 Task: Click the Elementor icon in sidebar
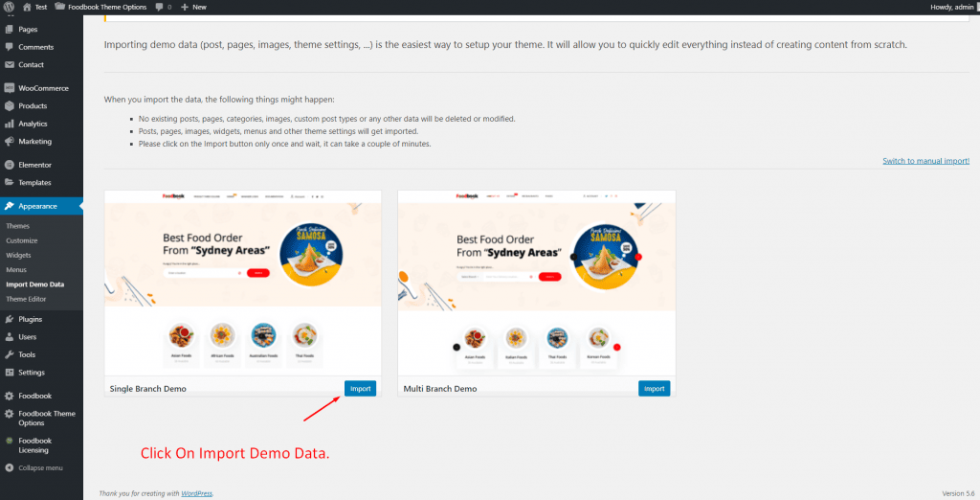click(10, 165)
